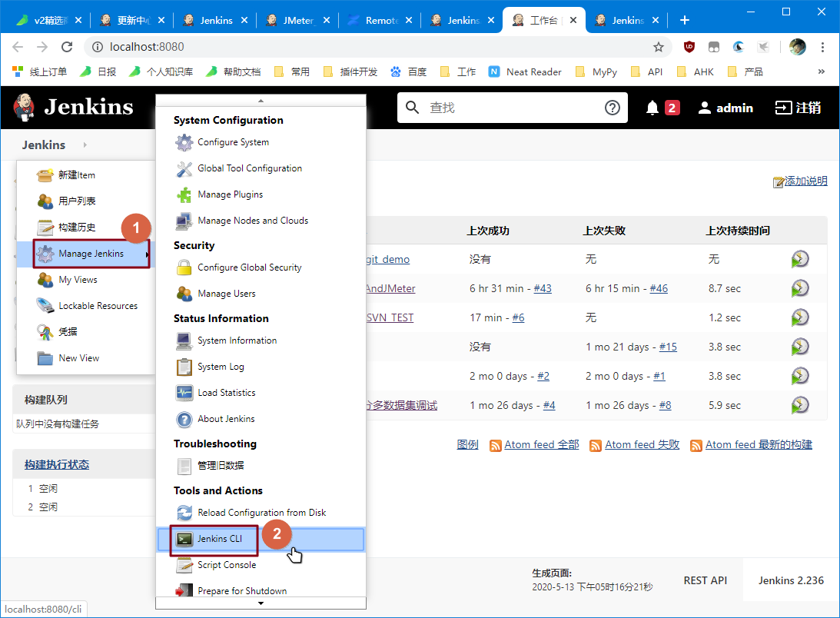Open a new browser tab with the plus button
840x618 pixels.
click(684, 20)
